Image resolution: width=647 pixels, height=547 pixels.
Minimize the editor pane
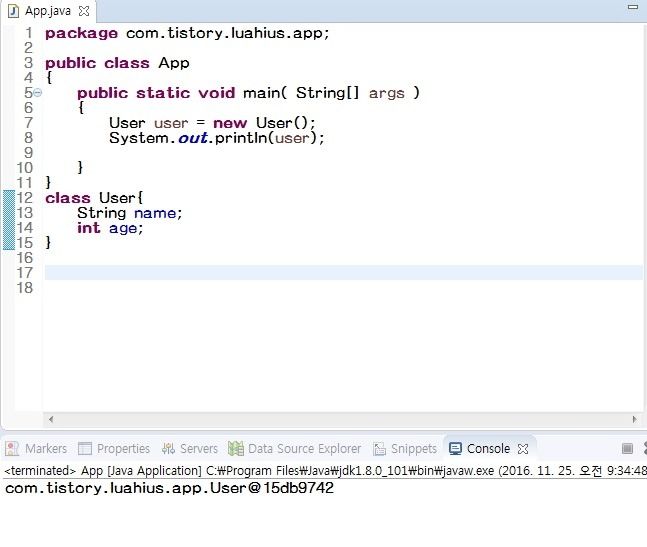(633, 7)
